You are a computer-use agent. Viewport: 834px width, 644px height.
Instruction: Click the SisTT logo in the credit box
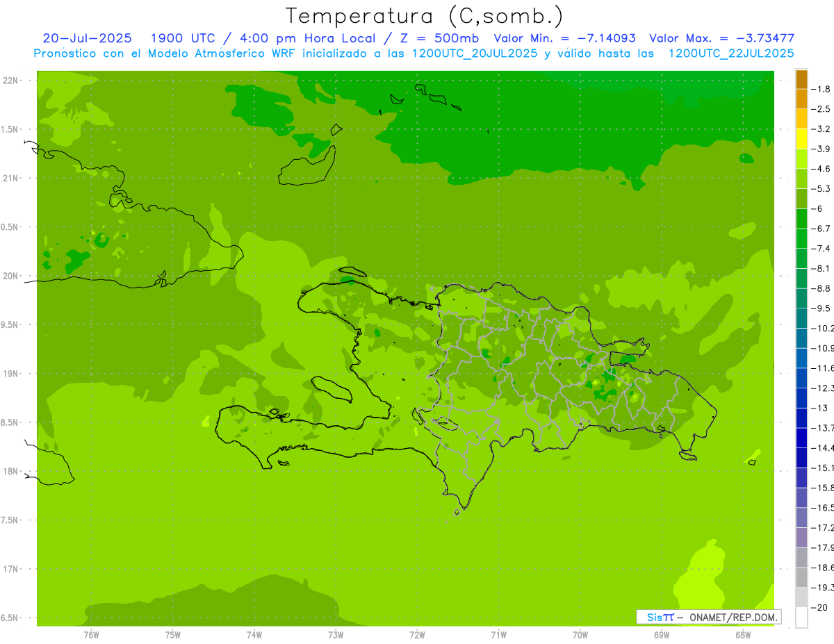point(660,617)
